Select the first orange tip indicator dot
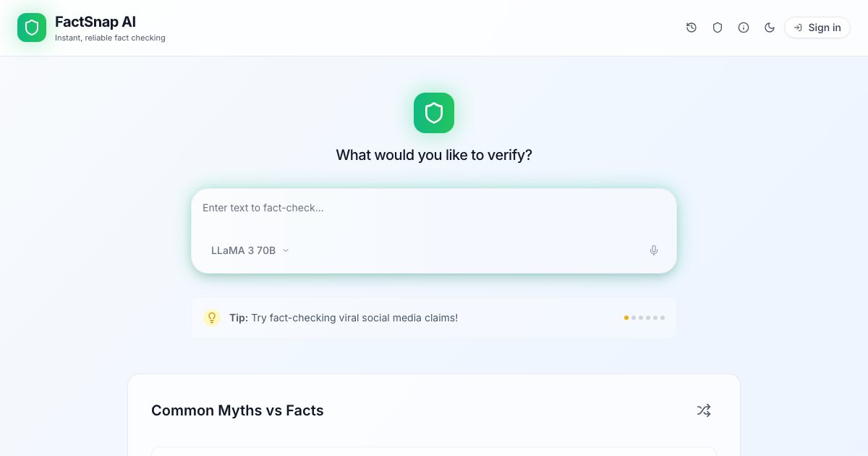The height and width of the screenshot is (456, 868). click(626, 318)
